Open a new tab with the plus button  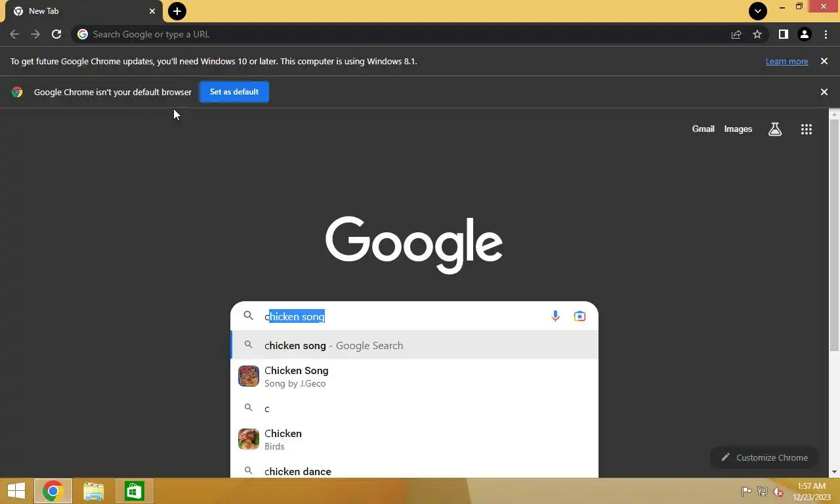tap(177, 11)
